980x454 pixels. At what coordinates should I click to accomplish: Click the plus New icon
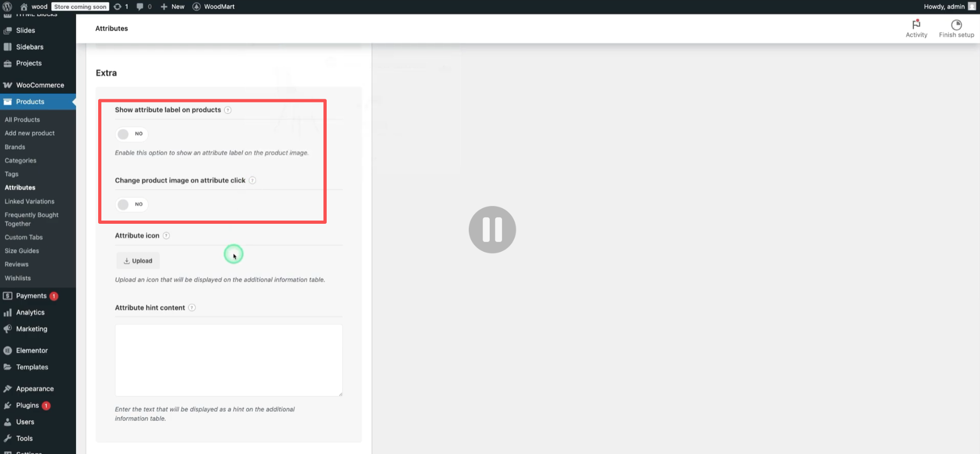point(164,6)
